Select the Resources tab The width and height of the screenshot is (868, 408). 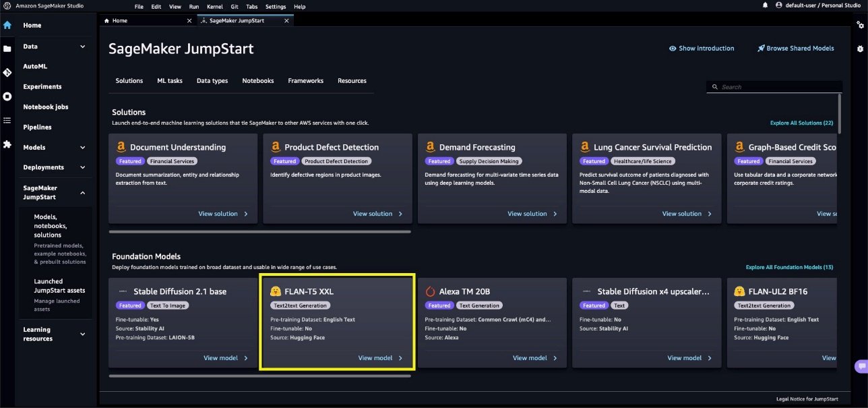tap(352, 81)
